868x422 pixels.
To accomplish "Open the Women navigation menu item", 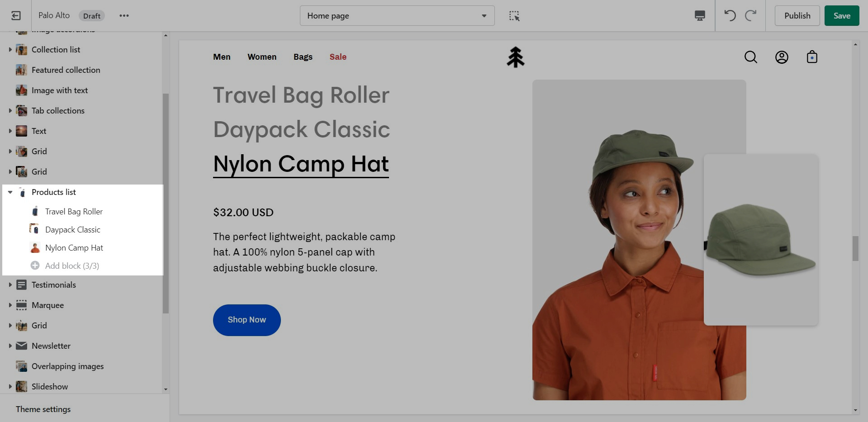I will [x=262, y=57].
